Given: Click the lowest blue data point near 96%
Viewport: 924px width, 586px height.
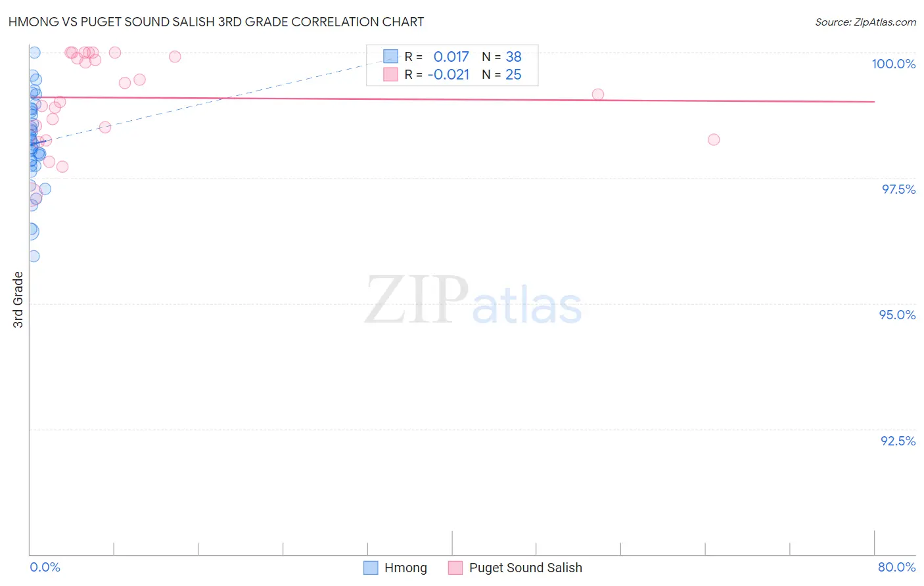Looking at the screenshot, I should (34, 256).
